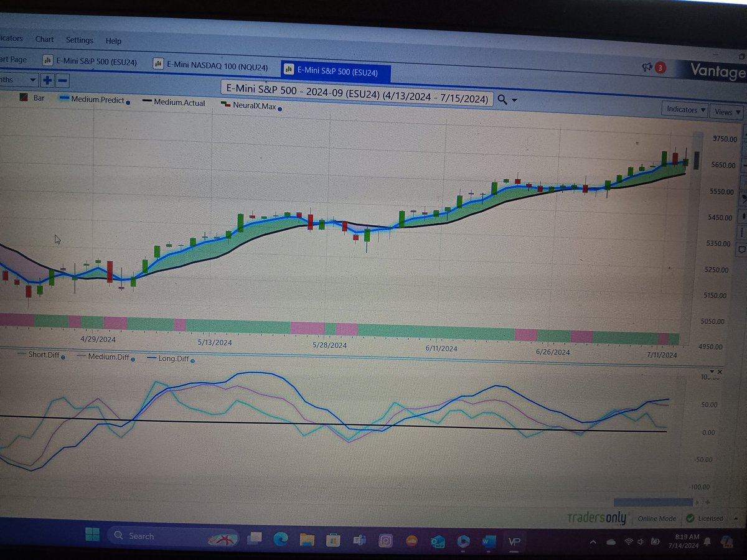Viewport: 747px width, 560px height.
Task: Click the Online Mode status text
Action: click(x=656, y=518)
